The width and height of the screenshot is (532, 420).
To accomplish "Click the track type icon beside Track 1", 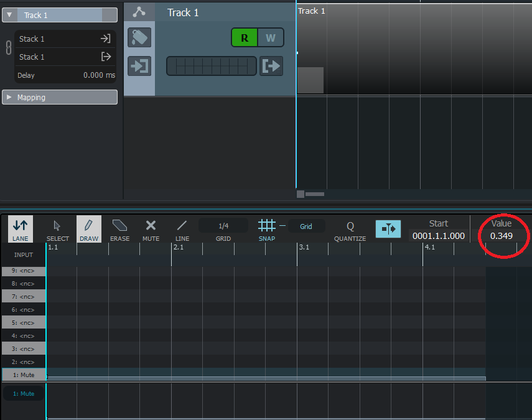I will (x=139, y=12).
